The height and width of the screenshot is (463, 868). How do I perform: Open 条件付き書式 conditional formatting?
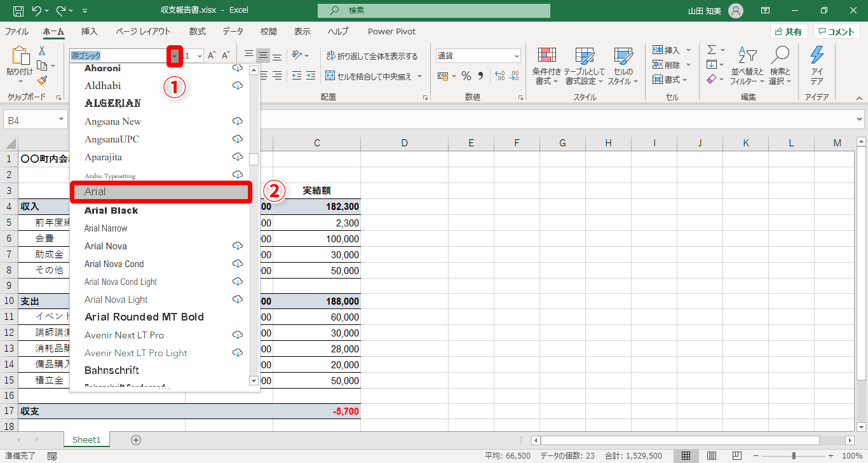tap(546, 66)
